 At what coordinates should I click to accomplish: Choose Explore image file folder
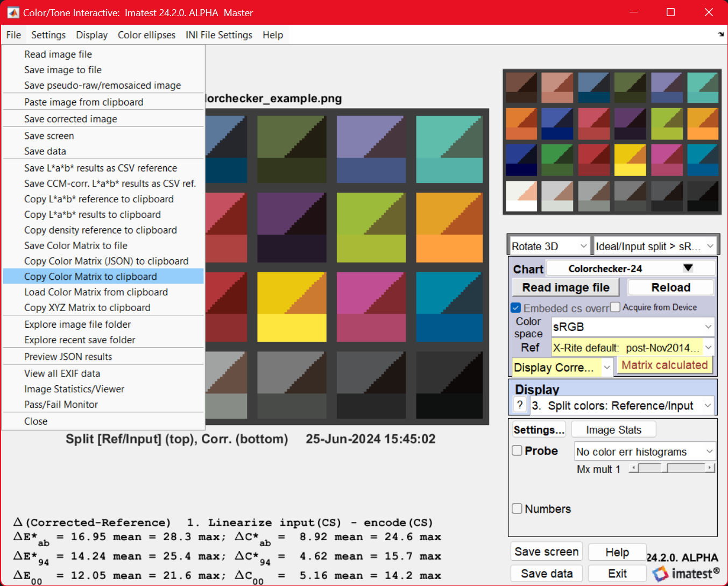point(103,324)
